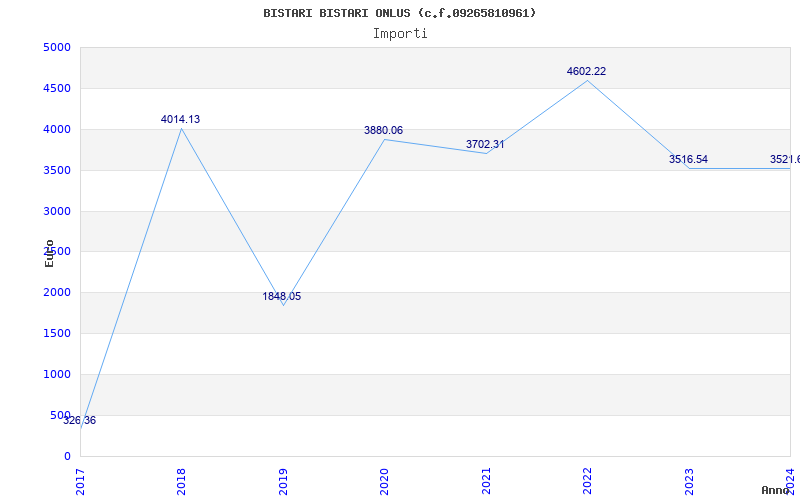This screenshot has height=500, width=800.
Task: Click the 5000 y-axis tick label
Action: 57,47
